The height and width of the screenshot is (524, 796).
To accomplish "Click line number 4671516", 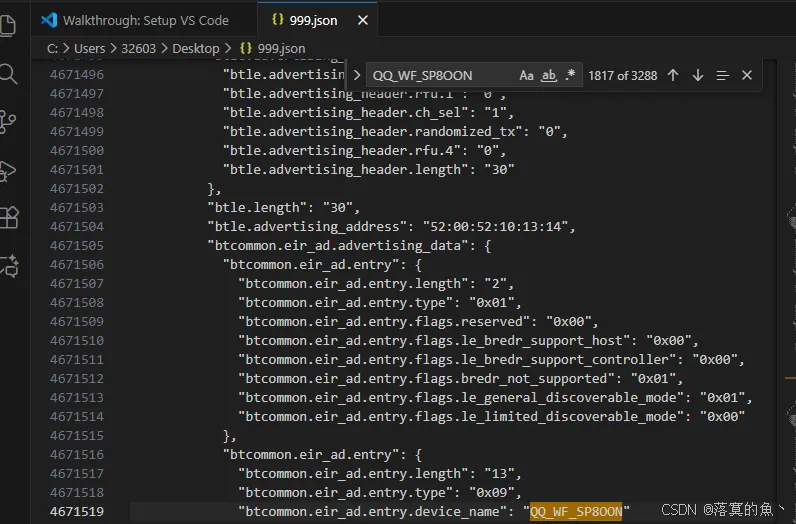I will coord(77,454).
